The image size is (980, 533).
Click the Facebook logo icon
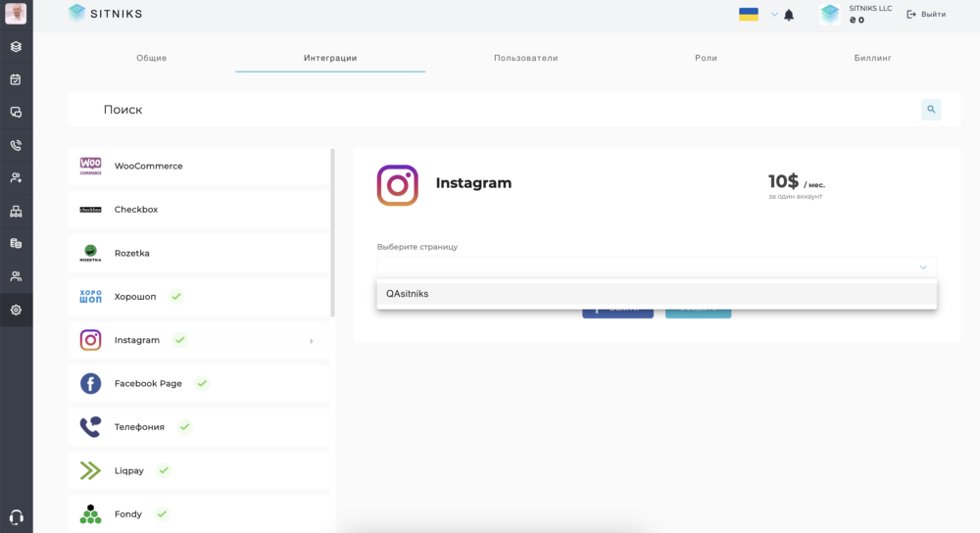(90, 383)
